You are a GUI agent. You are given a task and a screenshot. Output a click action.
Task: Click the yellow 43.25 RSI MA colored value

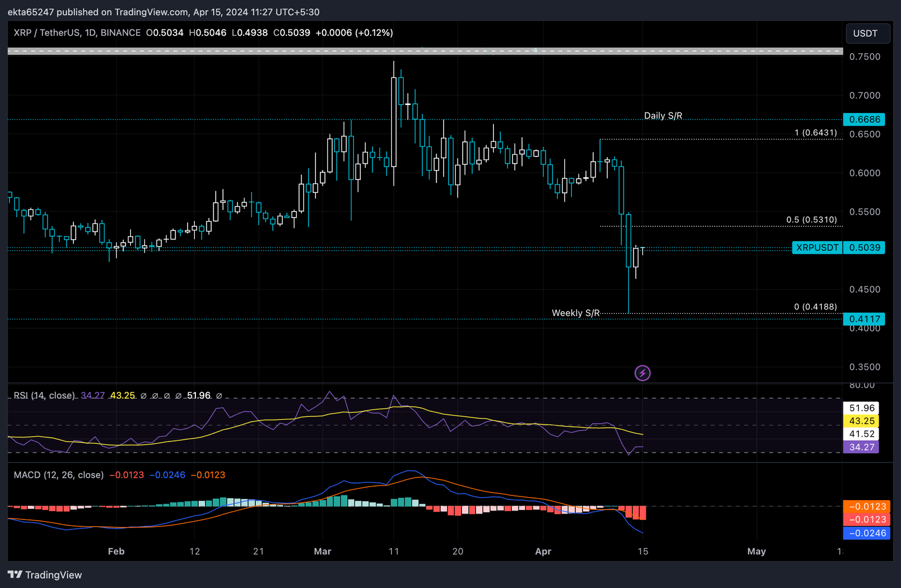[122, 396]
